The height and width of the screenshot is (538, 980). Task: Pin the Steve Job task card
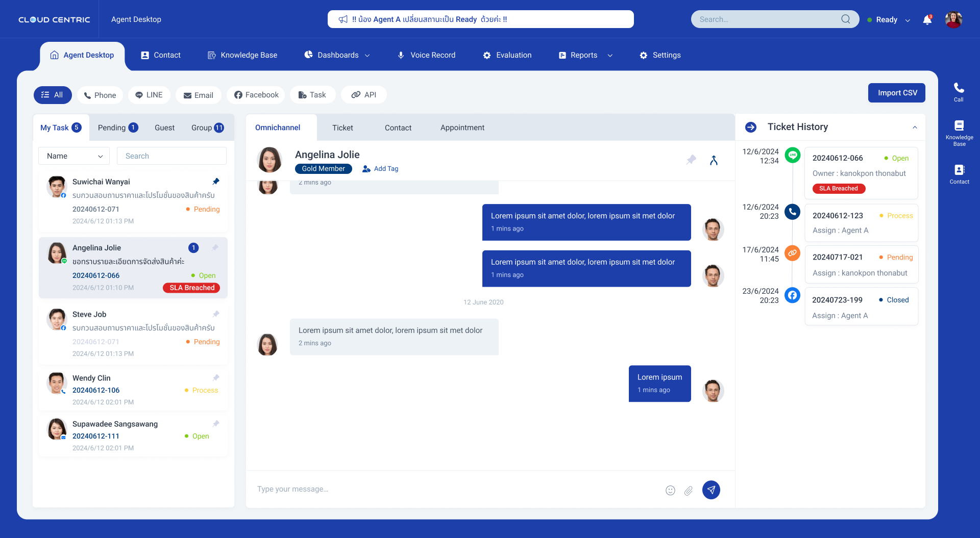click(216, 314)
